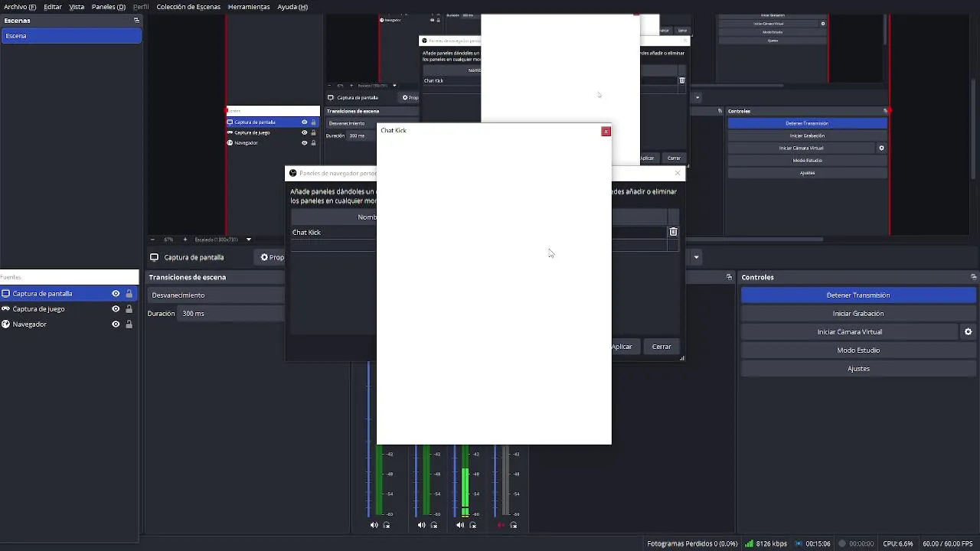Undock the Escenas panel with float icon
The image size is (980, 551).
coord(136,21)
